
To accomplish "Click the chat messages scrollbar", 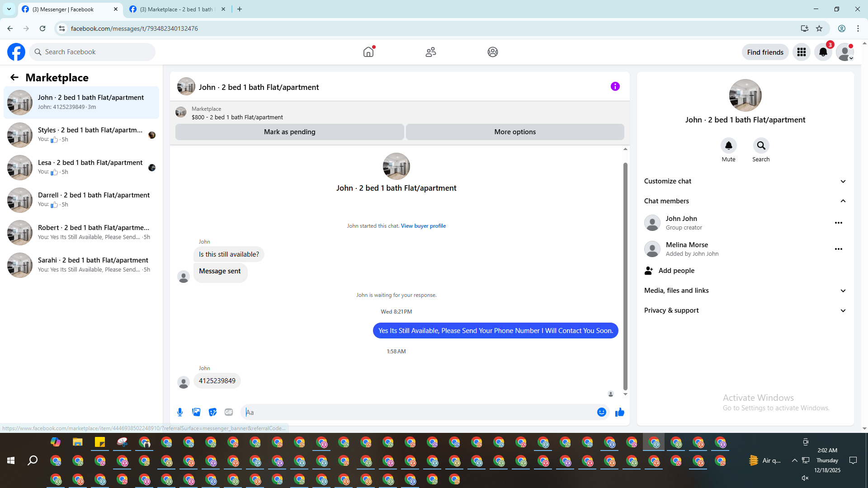I will [x=625, y=276].
